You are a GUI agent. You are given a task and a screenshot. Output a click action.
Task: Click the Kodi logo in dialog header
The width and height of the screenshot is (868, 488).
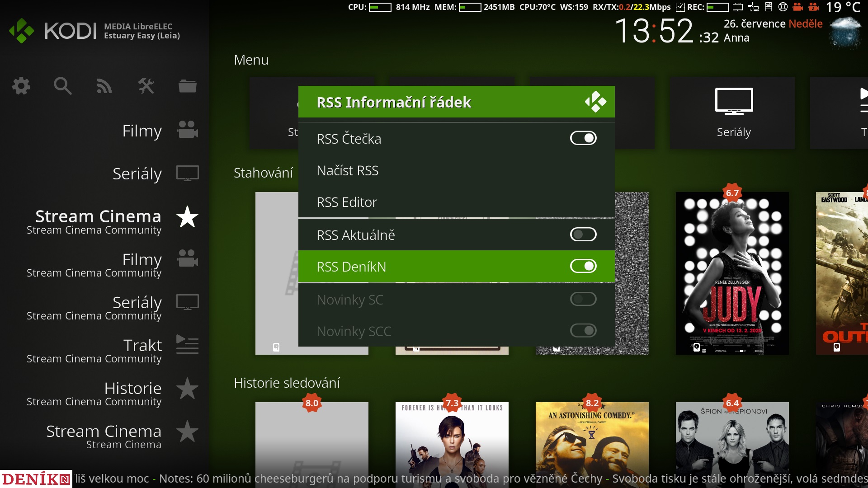(595, 102)
